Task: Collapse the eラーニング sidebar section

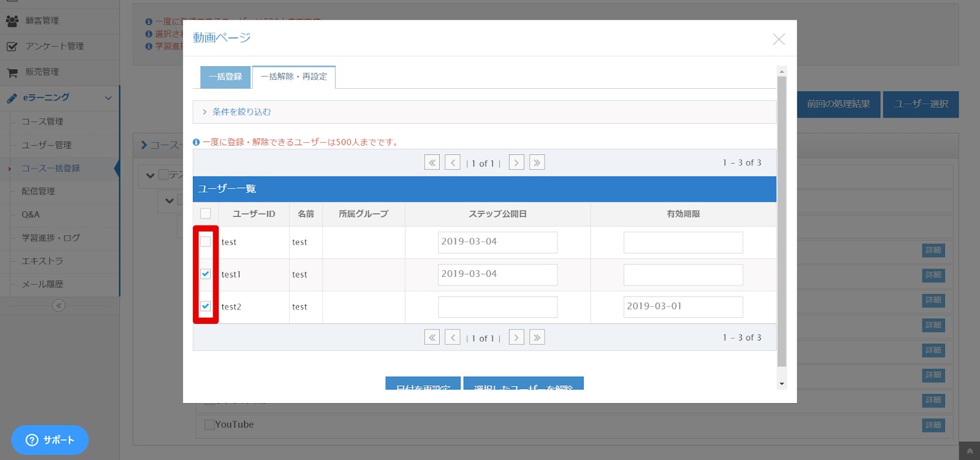Action: coord(59,98)
